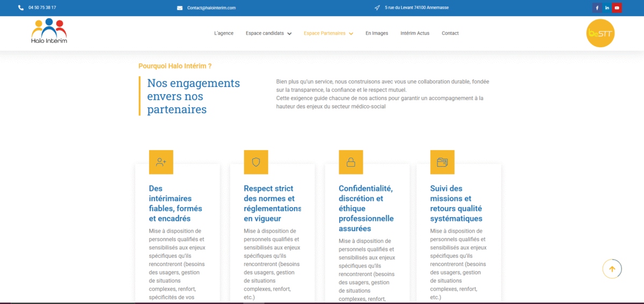Open the Facebook social icon

pyautogui.click(x=597, y=8)
